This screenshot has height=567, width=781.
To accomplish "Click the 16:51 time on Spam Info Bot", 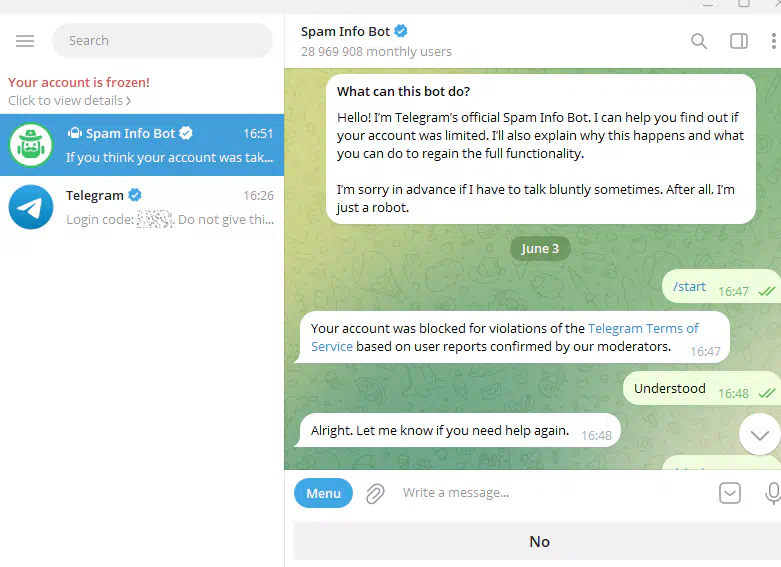I will click(258, 134).
